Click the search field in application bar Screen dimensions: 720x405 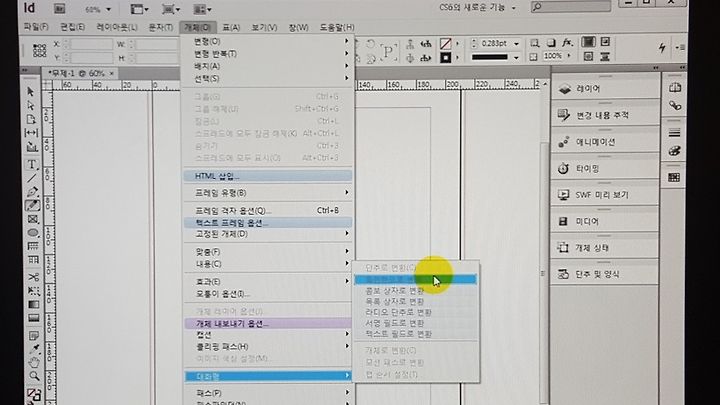[571, 6]
